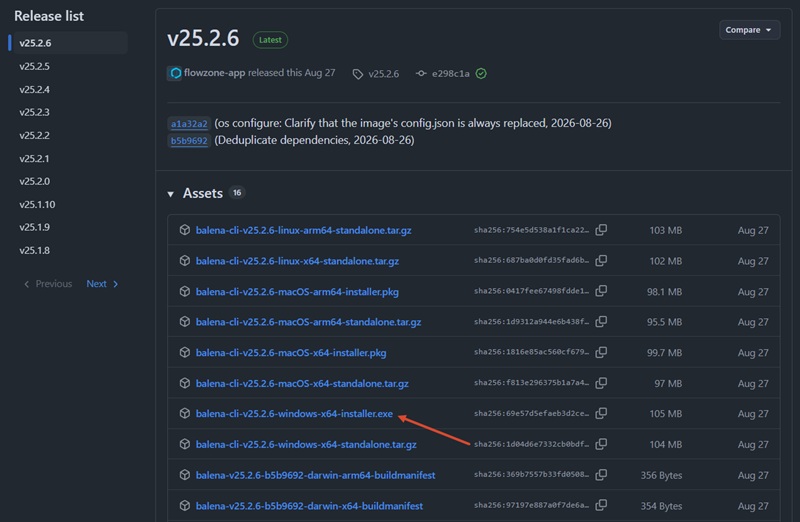Click the 103 MB size text

[x=666, y=230]
